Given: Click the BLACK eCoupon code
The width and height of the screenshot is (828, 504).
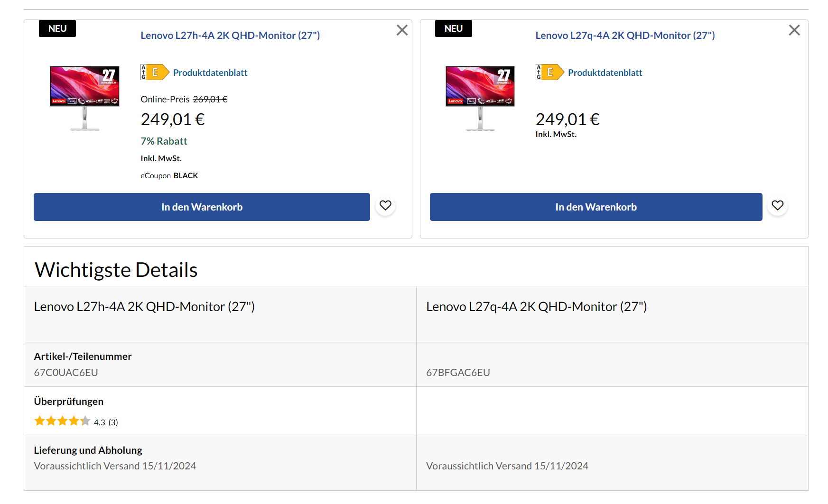Looking at the screenshot, I should (x=186, y=176).
